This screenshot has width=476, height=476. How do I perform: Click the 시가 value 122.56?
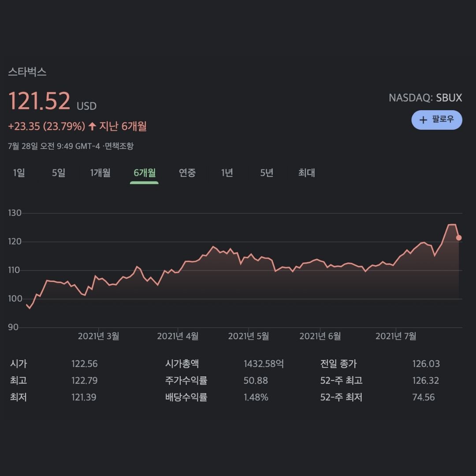pos(84,364)
